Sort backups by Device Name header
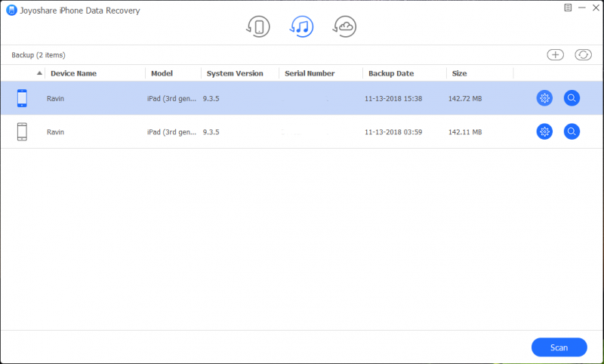 pos(73,73)
